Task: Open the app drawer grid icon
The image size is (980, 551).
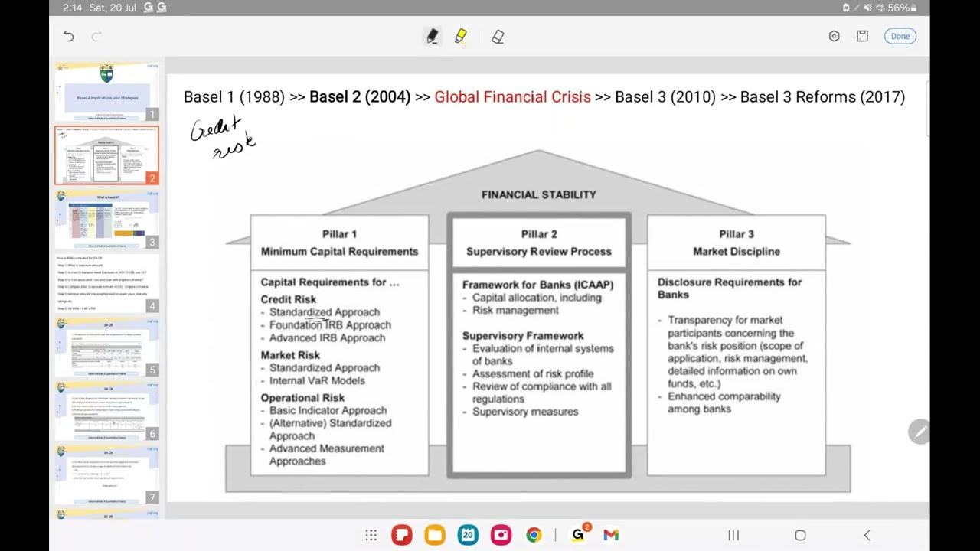Action: tap(371, 535)
